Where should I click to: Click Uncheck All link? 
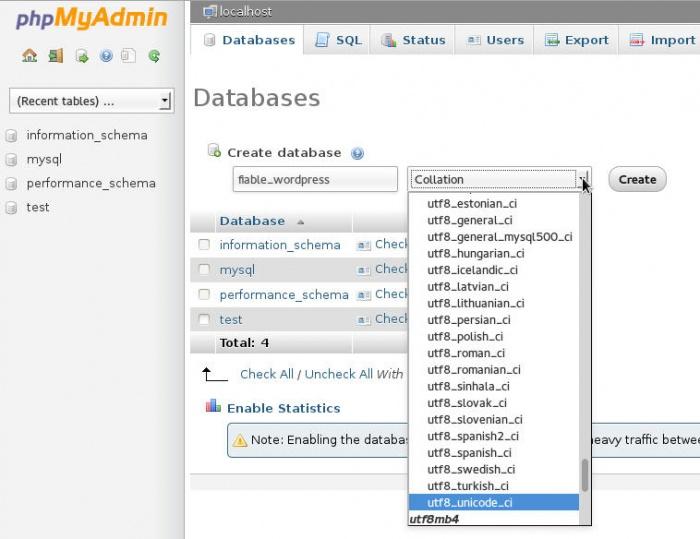[339, 374]
